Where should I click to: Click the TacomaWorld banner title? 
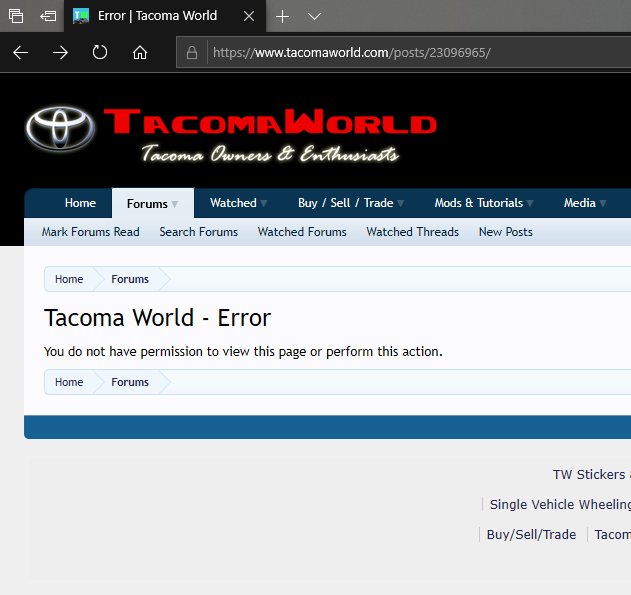(270, 121)
